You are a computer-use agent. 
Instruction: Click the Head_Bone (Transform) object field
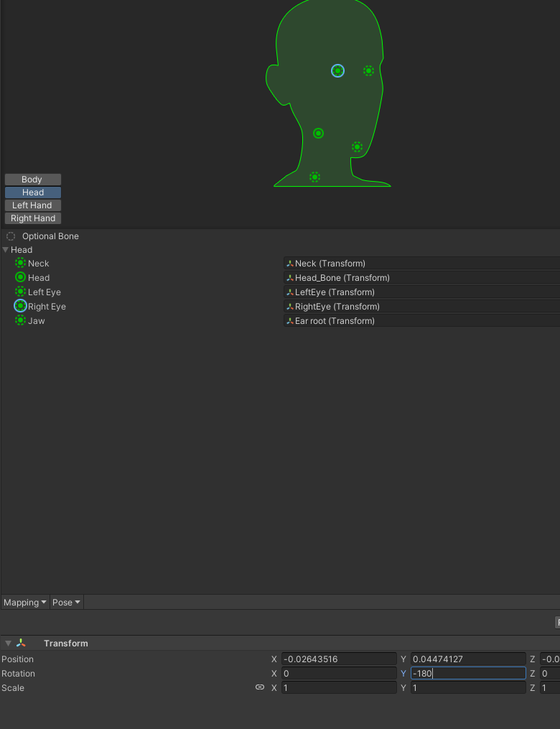tap(421, 278)
